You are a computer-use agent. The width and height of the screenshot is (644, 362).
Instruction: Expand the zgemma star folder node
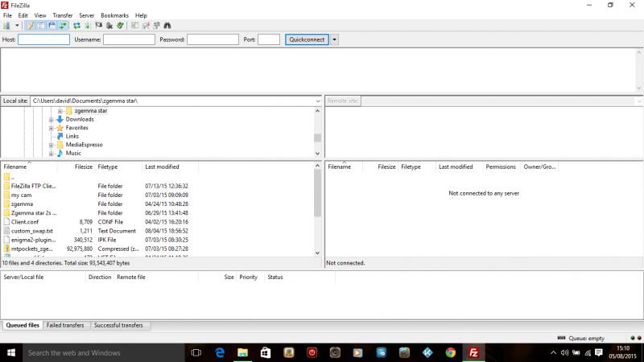click(60, 111)
